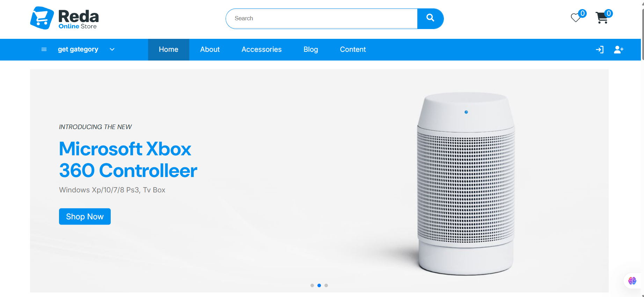This screenshot has height=297, width=644.
Task: Expand the get gategory chevron
Action: pos(112,49)
